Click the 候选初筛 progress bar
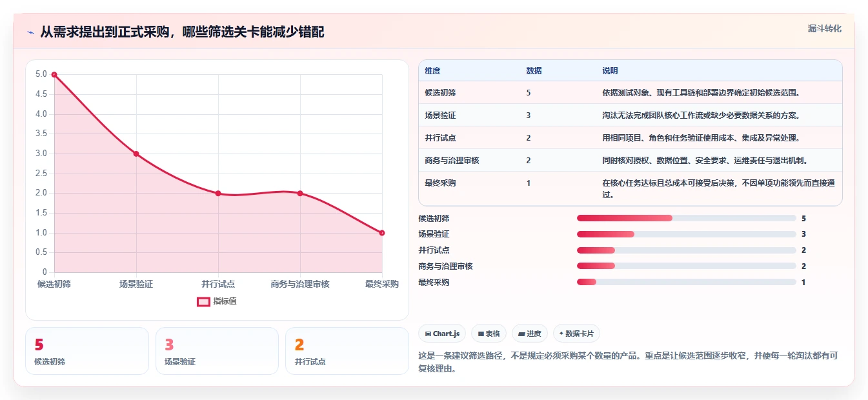868x400 pixels. (687, 218)
